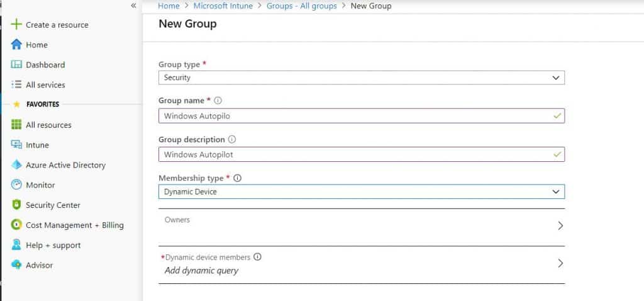644x301 pixels.
Task: Click the info icon next to Group name
Action: coord(218,100)
